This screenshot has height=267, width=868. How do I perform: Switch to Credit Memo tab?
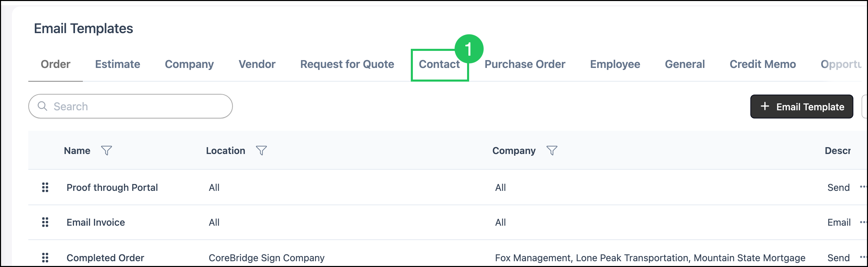(763, 64)
